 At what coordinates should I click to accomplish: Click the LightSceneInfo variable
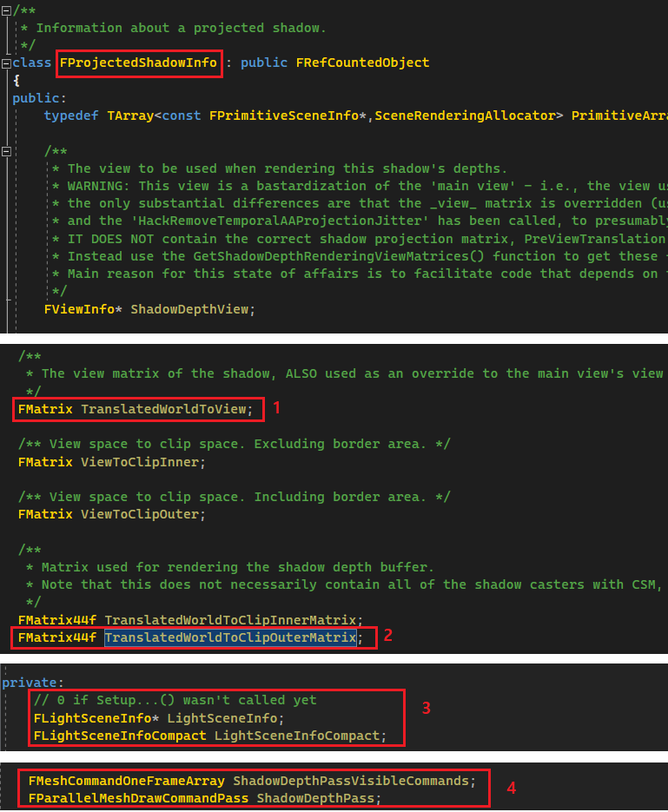(x=222, y=718)
